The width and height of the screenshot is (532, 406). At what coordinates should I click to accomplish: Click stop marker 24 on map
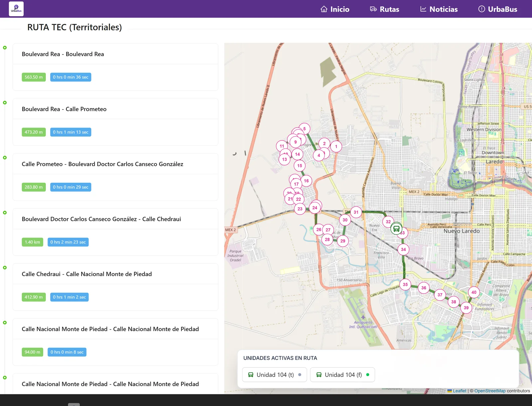pos(315,208)
